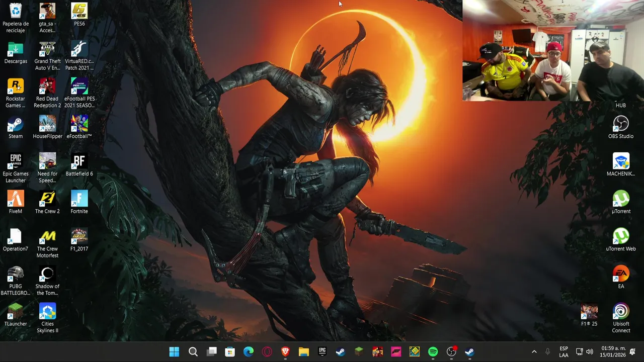Screen dimensions: 644x362
Task: Select the EA desktop shortcut
Action: click(x=621, y=278)
